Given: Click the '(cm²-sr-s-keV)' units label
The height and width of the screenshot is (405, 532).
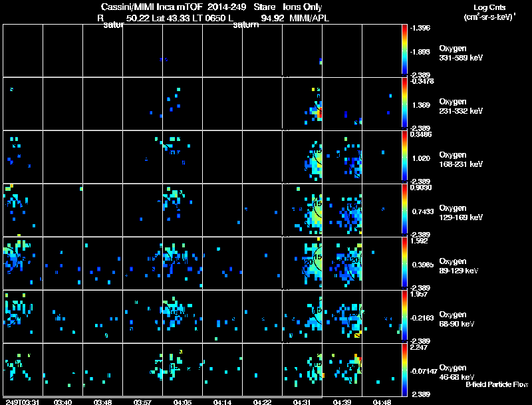Looking at the screenshot, I should pyautogui.click(x=489, y=17).
